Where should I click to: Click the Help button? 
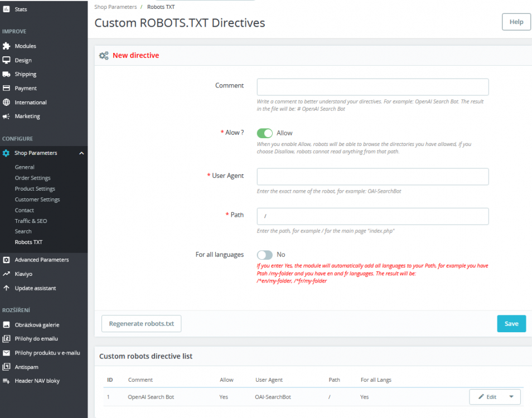click(516, 22)
